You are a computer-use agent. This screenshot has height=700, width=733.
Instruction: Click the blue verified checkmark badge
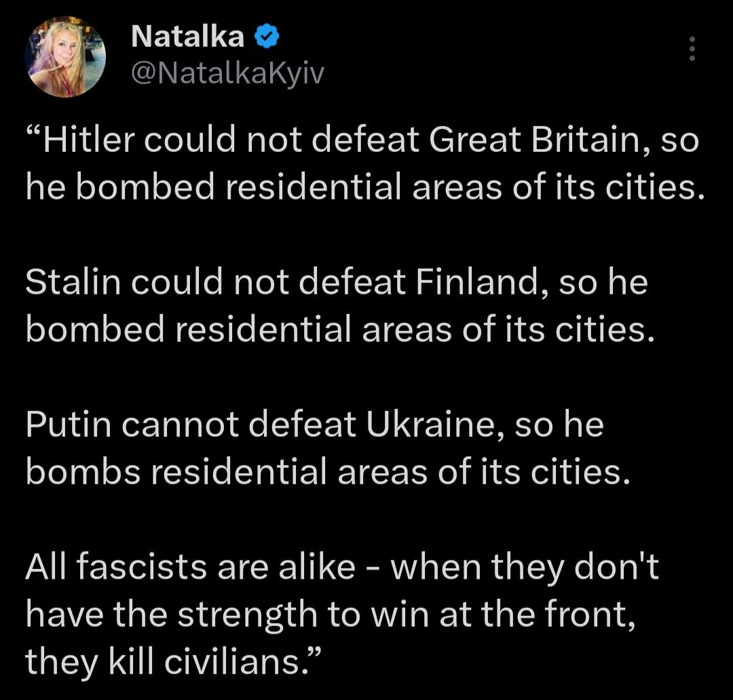(x=265, y=37)
